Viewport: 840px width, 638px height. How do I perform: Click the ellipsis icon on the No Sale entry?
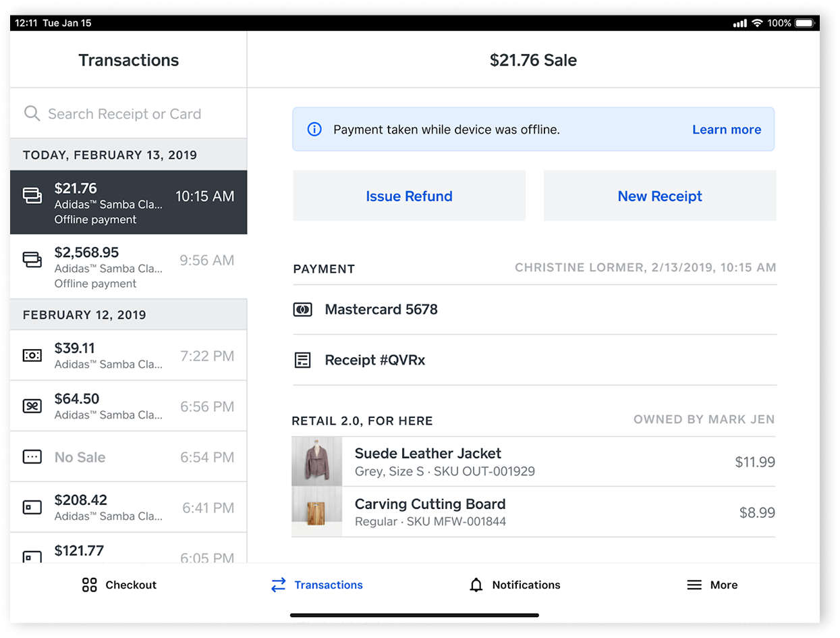click(x=32, y=457)
